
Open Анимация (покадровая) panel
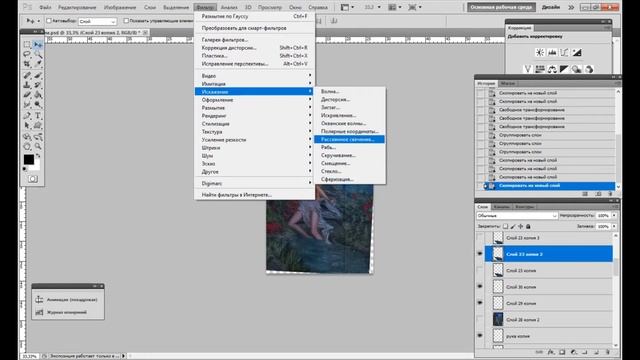point(67,300)
